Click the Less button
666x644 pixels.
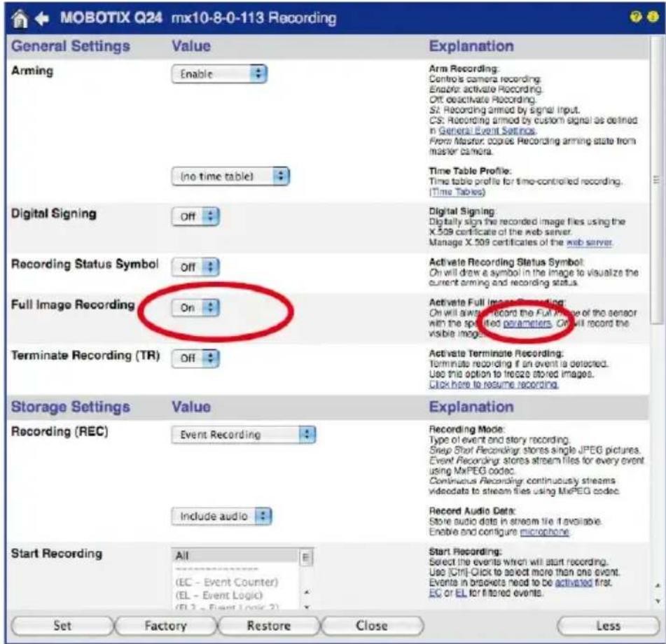[609, 626]
